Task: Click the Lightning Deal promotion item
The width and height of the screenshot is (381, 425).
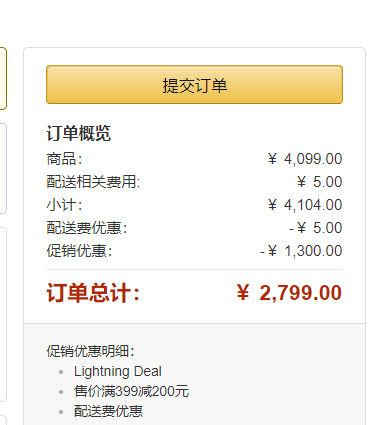Action: [118, 371]
